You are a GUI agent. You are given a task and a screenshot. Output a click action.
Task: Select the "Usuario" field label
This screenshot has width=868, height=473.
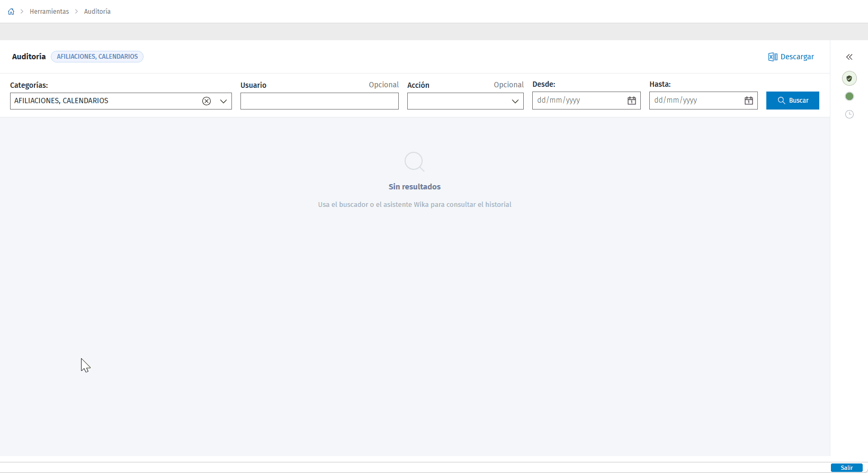click(253, 85)
